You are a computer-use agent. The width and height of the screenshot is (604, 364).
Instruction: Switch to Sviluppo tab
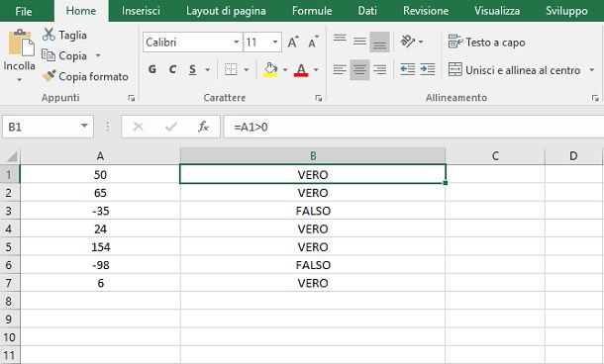[x=566, y=11]
